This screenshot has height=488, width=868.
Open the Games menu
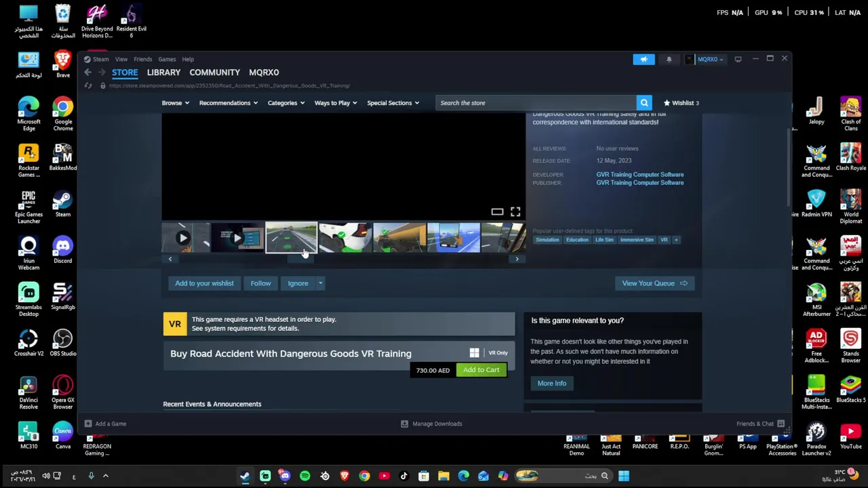(167, 59)
